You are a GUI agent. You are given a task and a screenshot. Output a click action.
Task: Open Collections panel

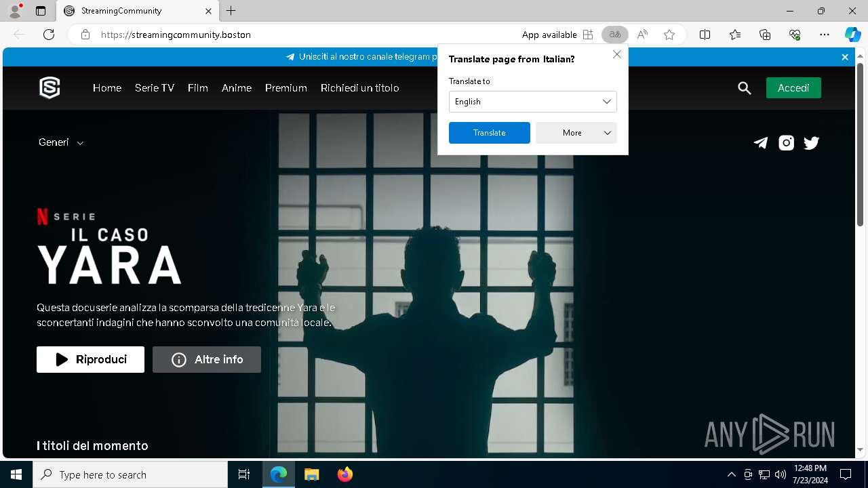tap(765, 35)
